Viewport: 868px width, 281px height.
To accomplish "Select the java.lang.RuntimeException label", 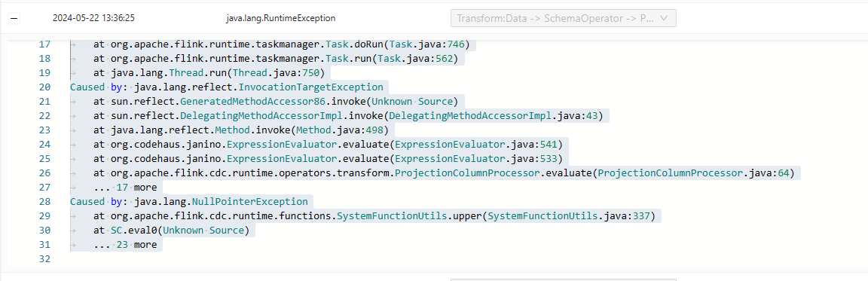I will [x=281, y=18].
